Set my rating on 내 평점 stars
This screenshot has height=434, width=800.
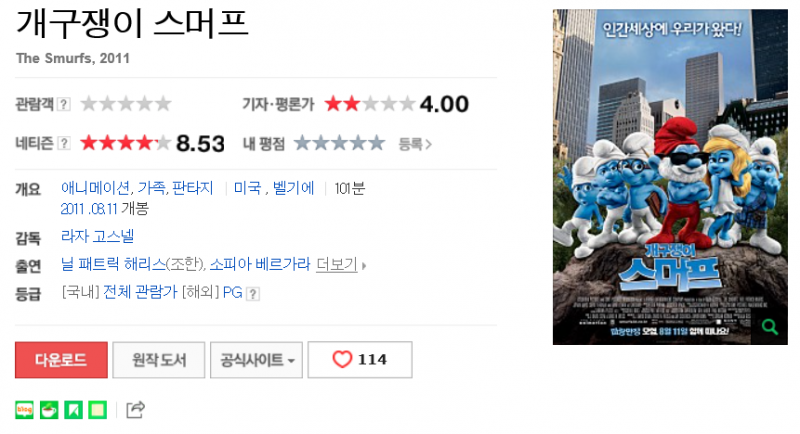[x=339, y=143]
